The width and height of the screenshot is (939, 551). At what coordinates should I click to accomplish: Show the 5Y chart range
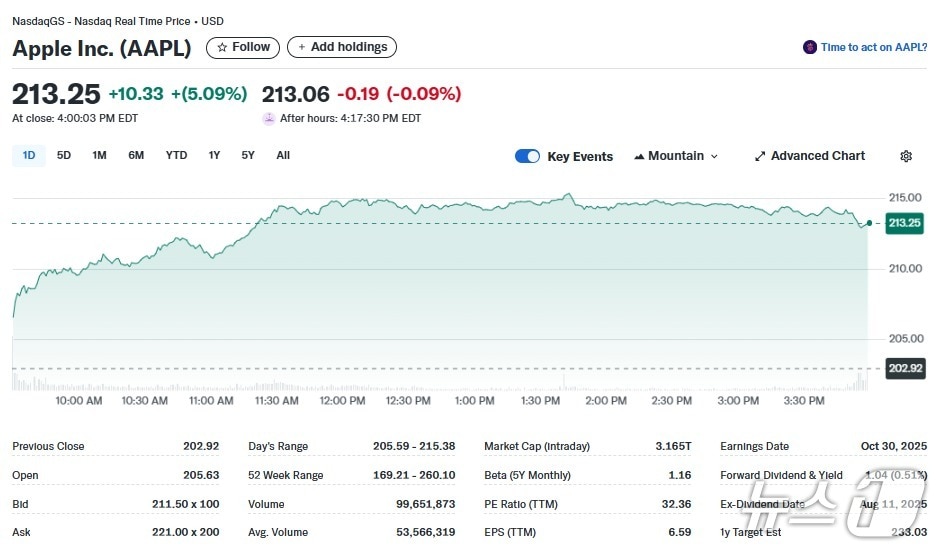coord(248,155)
